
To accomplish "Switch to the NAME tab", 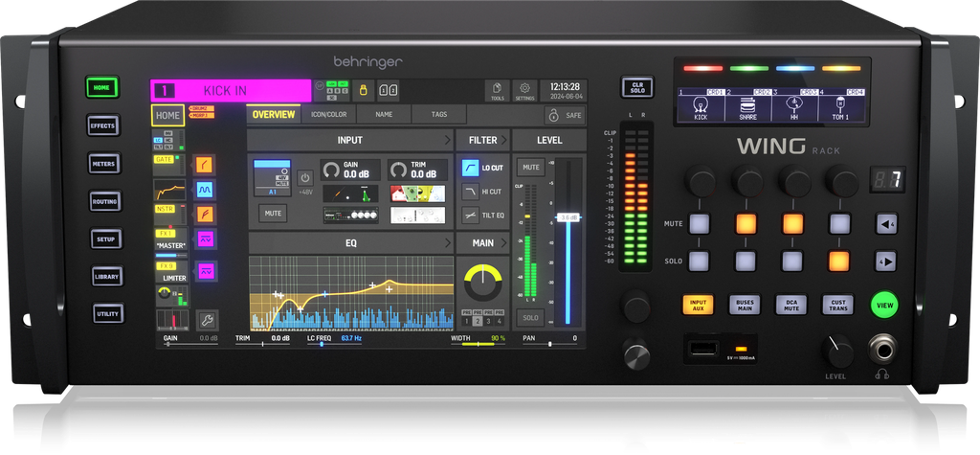I will point(384,115).
